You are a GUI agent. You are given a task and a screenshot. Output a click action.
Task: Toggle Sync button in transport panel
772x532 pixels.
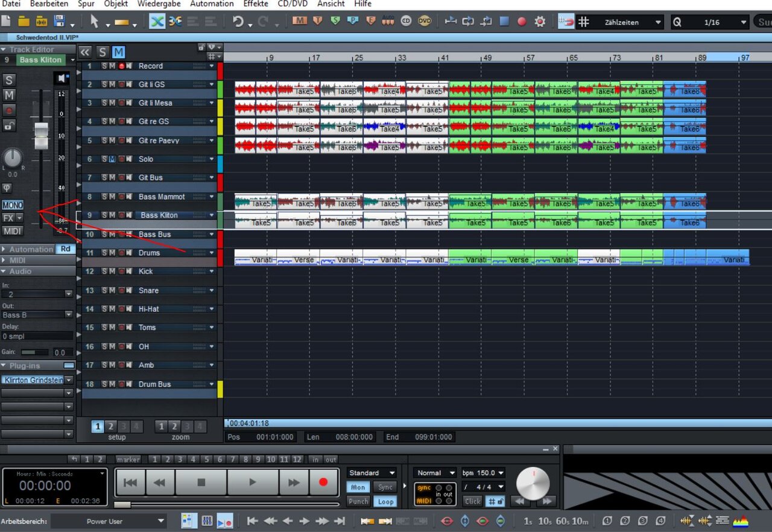point(385,487)
